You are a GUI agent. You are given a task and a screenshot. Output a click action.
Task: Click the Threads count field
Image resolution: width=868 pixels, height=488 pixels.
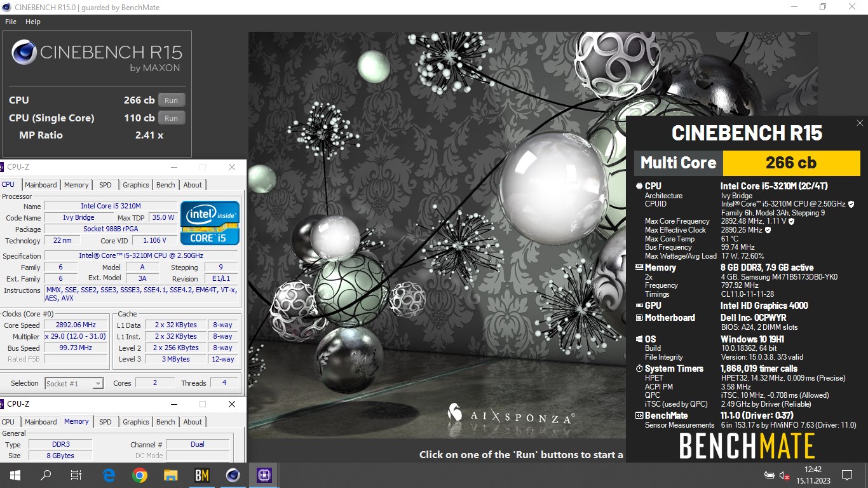point(223,383)
